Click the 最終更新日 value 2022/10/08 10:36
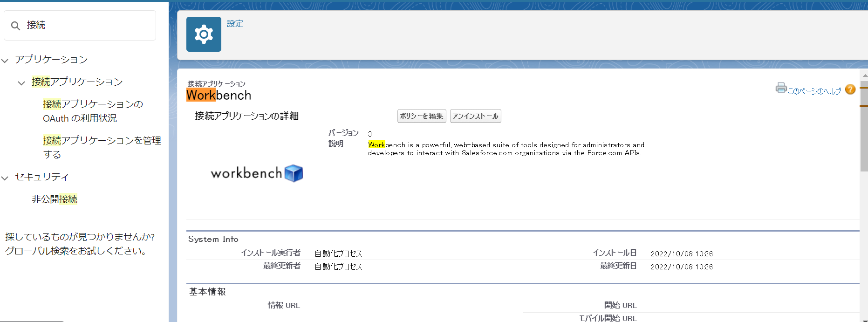This screenshot has height=322, width=868. tap(682, 267)
